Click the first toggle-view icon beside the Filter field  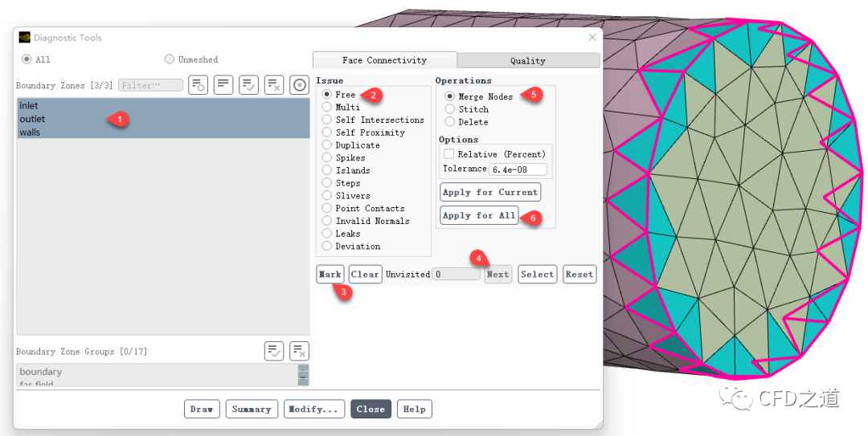[199, 85]
